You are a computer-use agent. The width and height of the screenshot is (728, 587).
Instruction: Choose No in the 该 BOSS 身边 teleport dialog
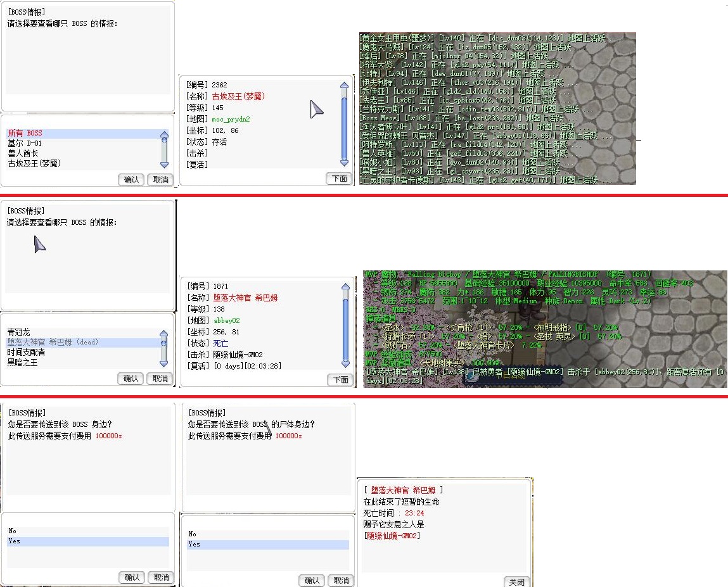[13, 531]
